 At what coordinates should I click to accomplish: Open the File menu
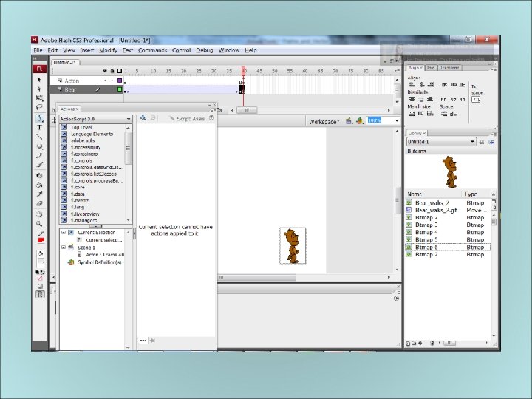click(38, 50)
